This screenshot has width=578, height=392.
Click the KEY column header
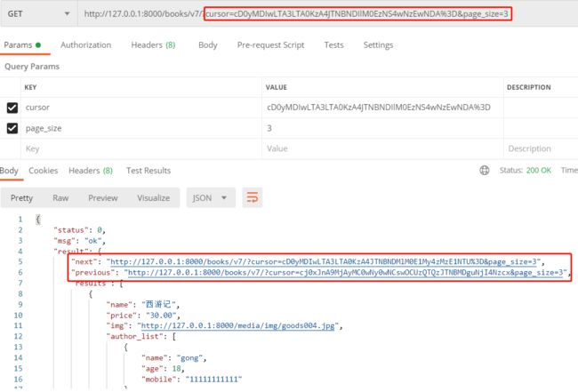point(30,87)
